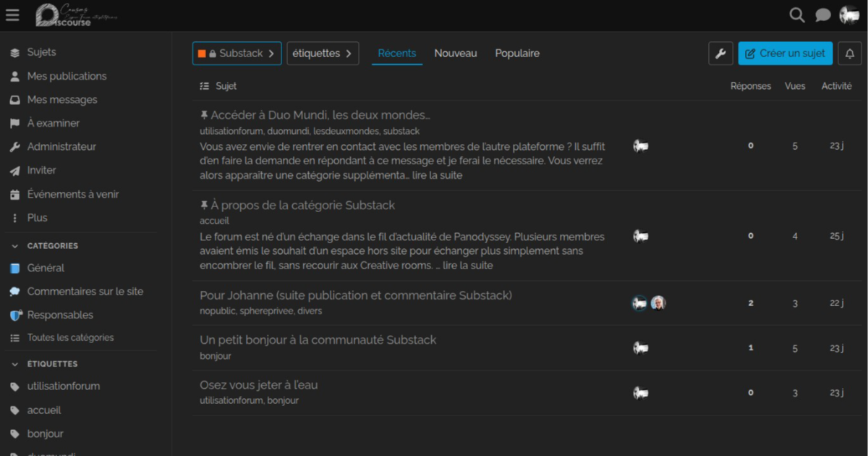
Task: Click the Événements à venir calendar icon
Action: (x=14, y=195)
